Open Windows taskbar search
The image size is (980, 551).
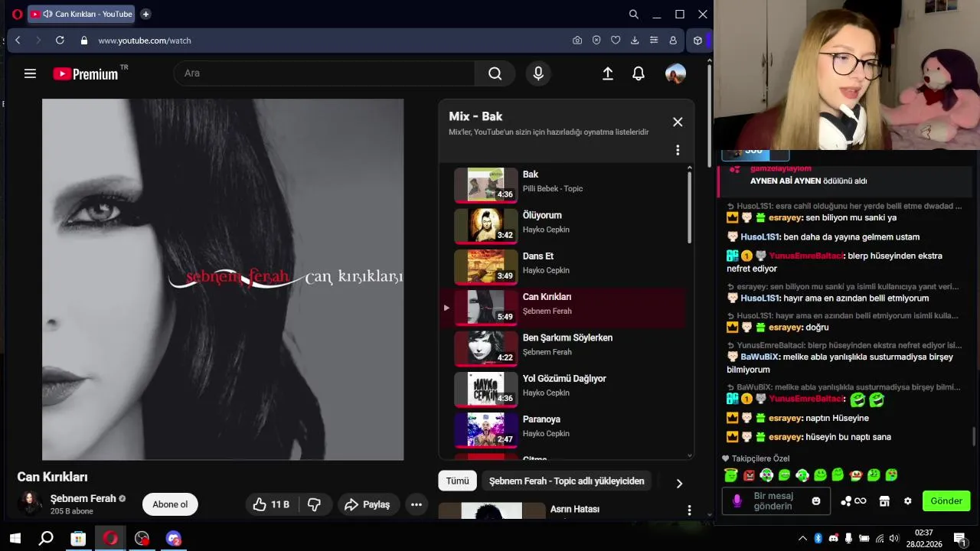pos(46,539)
